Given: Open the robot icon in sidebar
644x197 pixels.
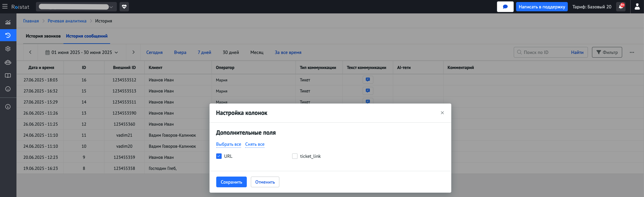Looking at the screenshot, I should coord(8,62).
